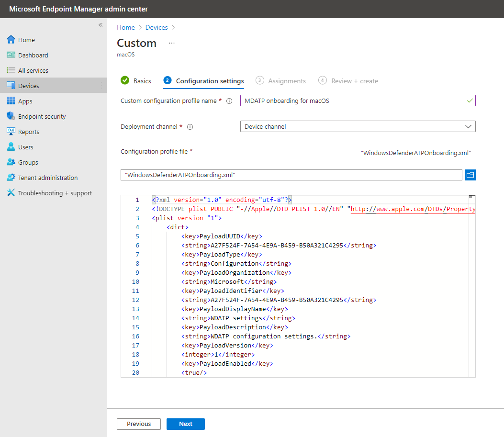Open the Basics tab label

142,81
